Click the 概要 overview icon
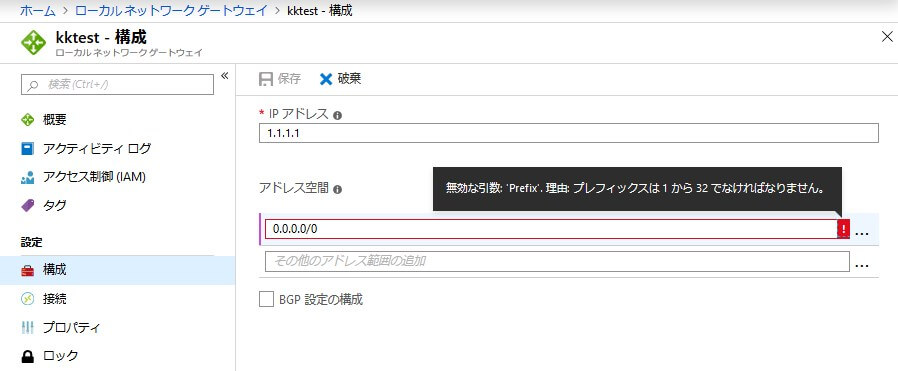898x371 pixels. click(x=27, y=120)
